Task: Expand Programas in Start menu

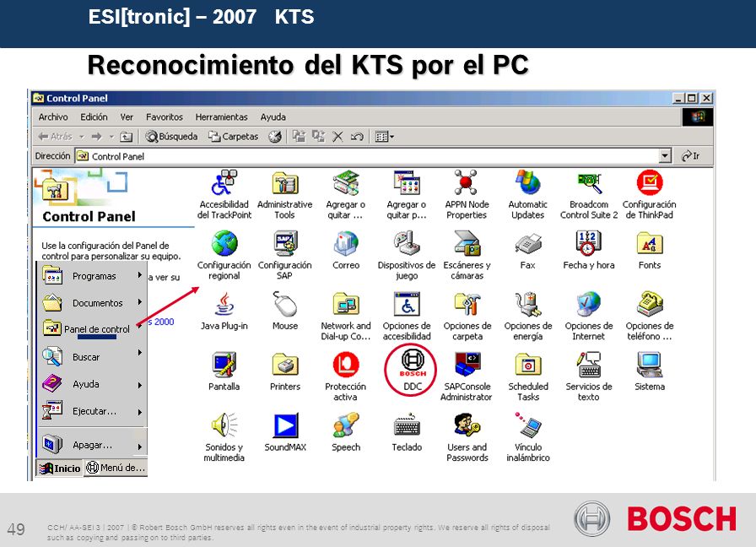Action: 92,276
